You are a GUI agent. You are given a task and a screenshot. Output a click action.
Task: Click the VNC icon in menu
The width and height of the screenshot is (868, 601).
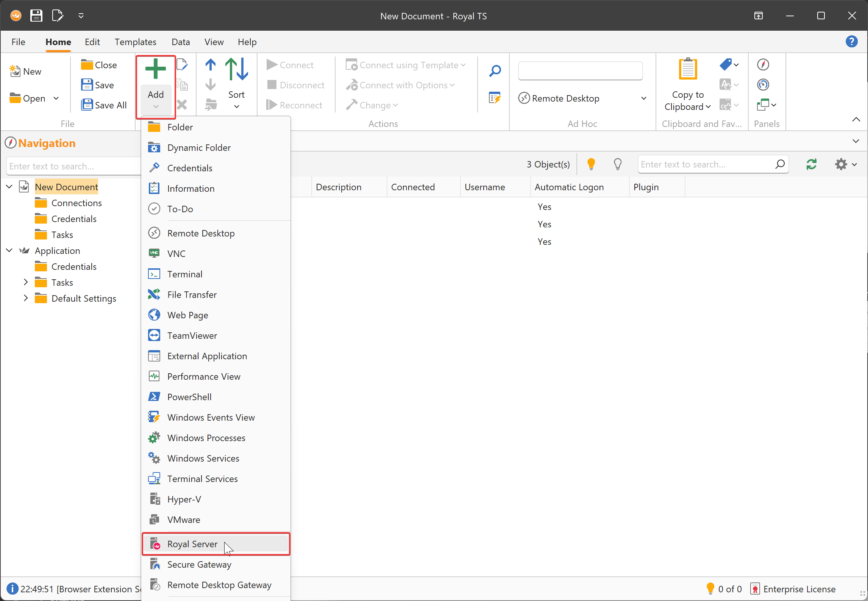point(154,254)
